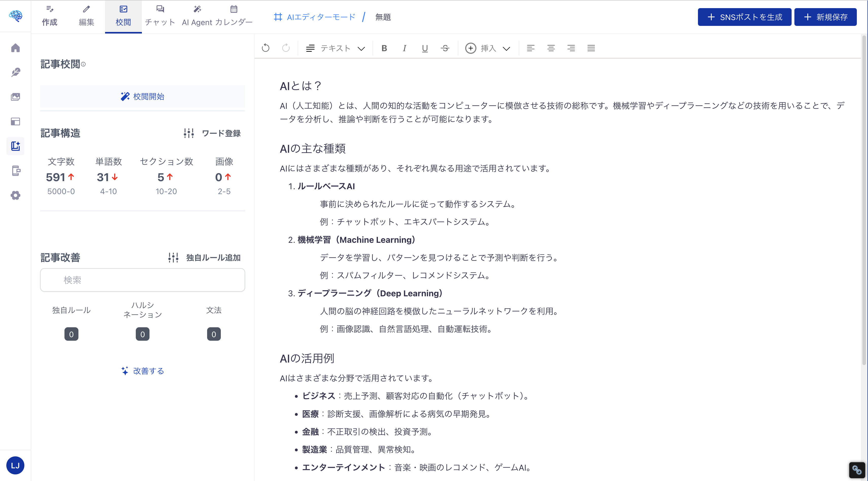Image resolution: width=868 pixels, height=481 pixels.
Task: Click the 改善する improvement link
Action: point(142,371)
